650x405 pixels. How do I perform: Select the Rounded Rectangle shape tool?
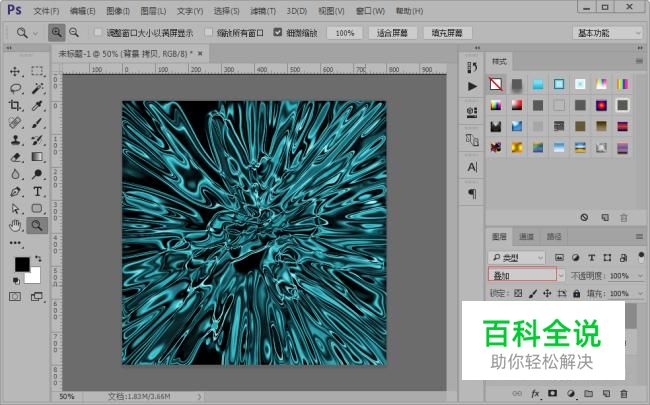coord(37,209)
